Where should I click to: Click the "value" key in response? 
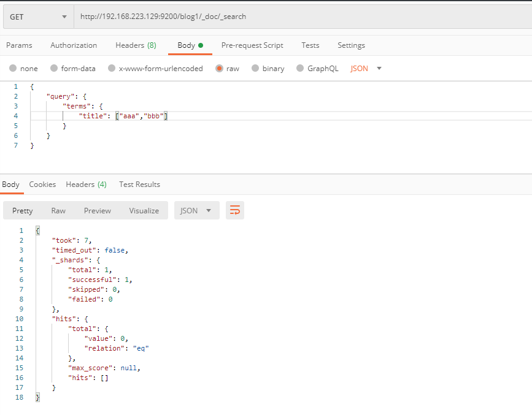click(x=99, y=339)
